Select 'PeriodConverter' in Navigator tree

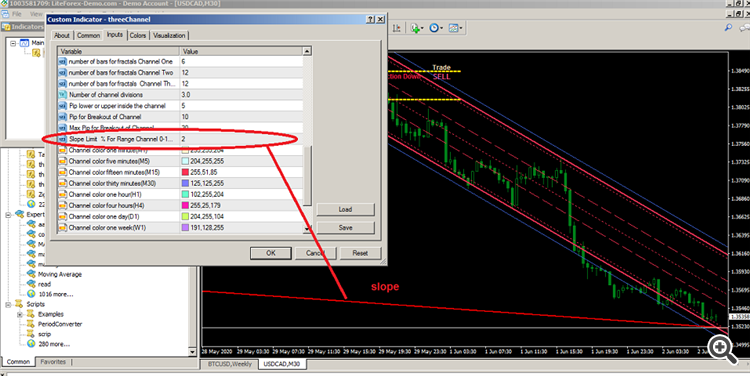(60, 324)
